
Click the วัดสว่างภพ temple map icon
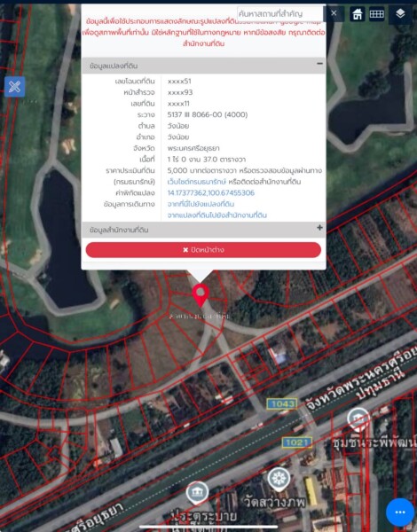pyautogui.click(x=279, y=479)
